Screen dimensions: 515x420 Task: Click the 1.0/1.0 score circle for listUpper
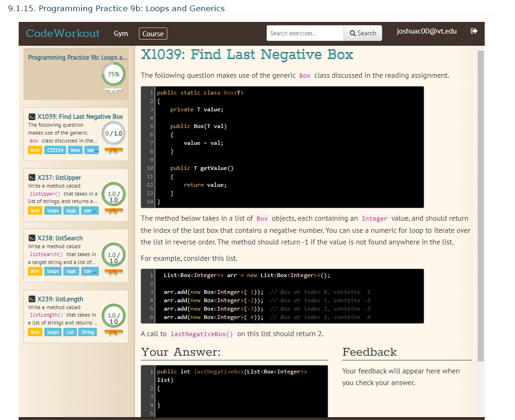tap(114, 194)
